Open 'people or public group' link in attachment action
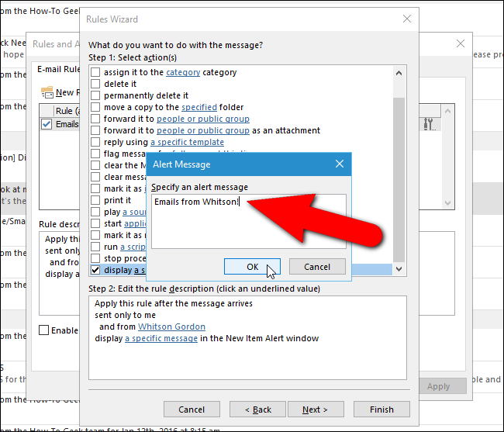 [203, 130]
